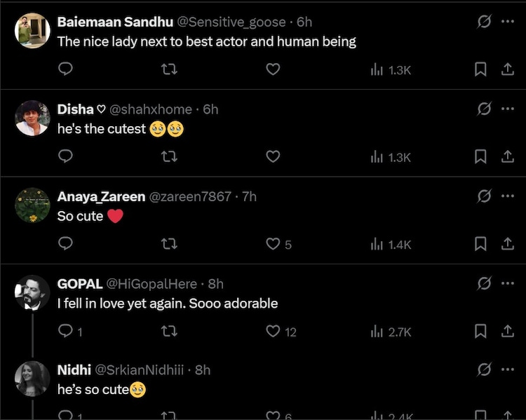Repost Anaya_Zareen's tweet

click(x=169, y=244)
